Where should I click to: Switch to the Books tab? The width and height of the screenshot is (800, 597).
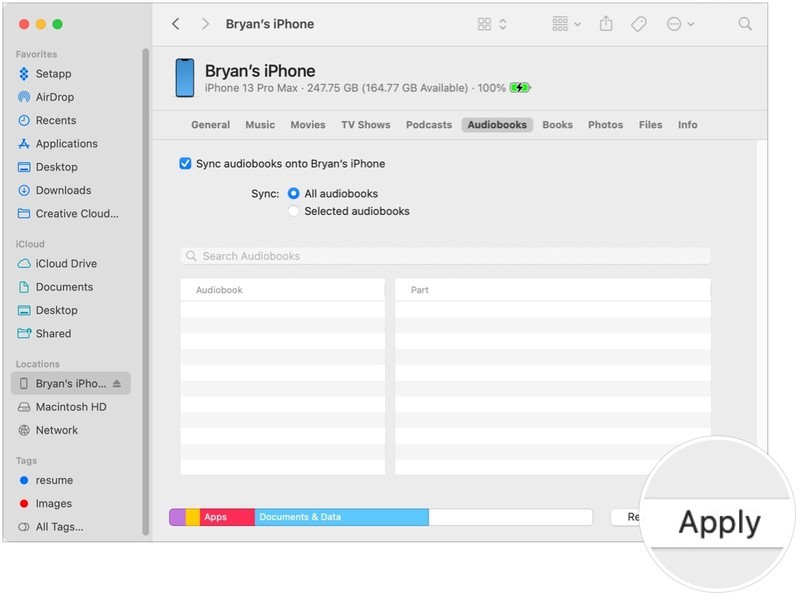click(558, 125)
